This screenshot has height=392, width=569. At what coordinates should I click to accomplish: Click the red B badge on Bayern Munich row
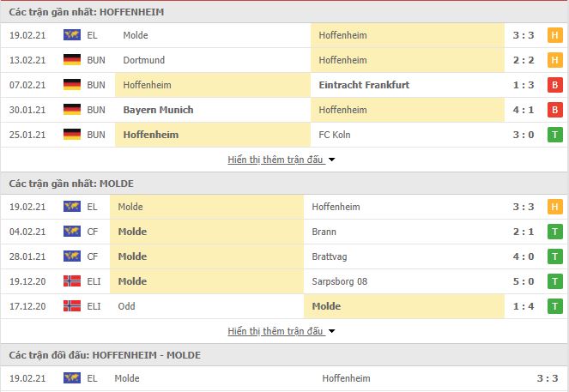point(555,110)
